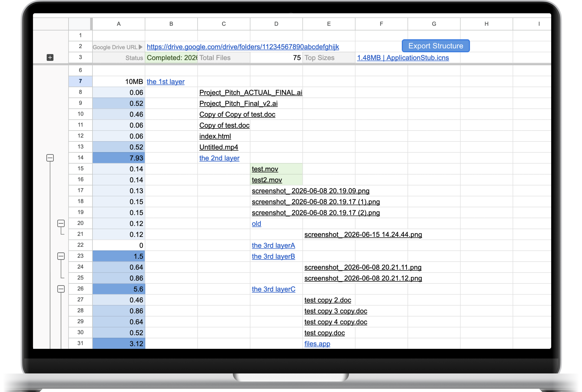The height and width of the screenshot is (392, 582).
Task: Select row 7 header
Action: click(x=80, y=81)
